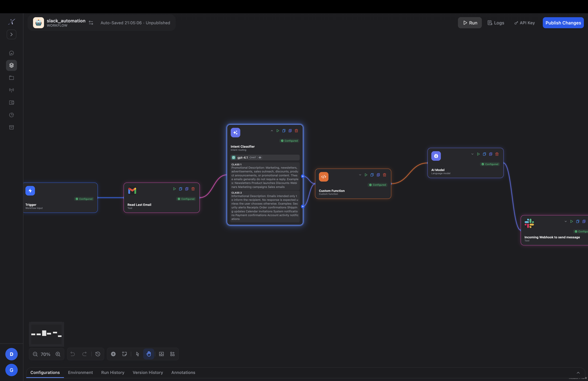Viewport: 588px width, 381px height.
Task: Copy the Intent Classifier node
Action: click(x=284, y=131)
